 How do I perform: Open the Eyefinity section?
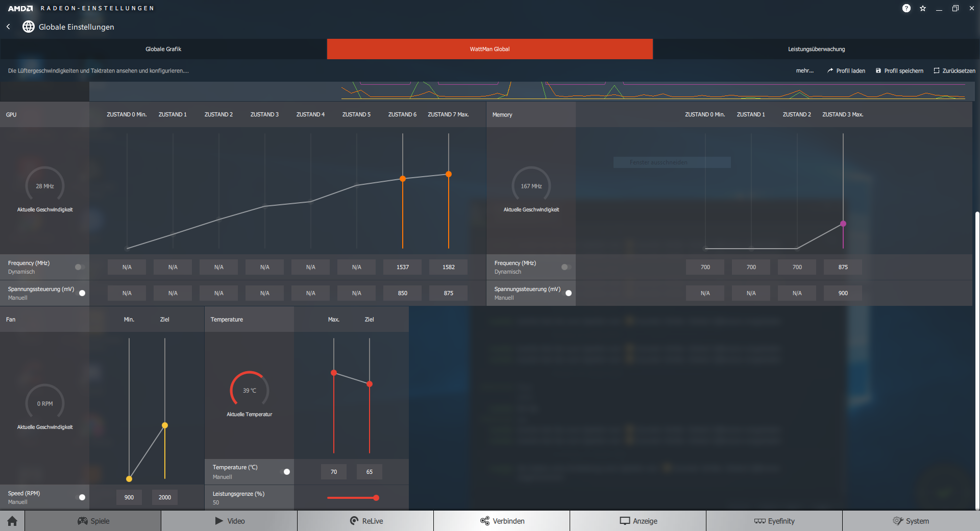[774, 521]
